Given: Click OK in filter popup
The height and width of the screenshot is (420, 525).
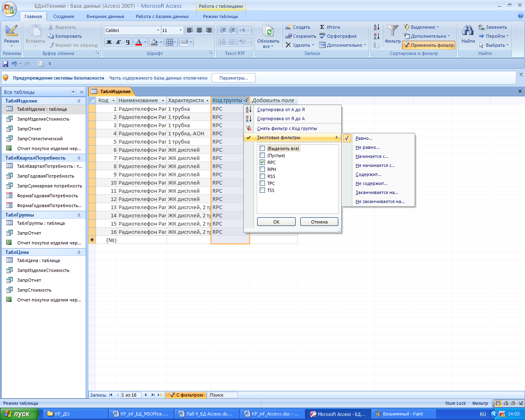Looking at the screenshot, I should coord(276,222).
